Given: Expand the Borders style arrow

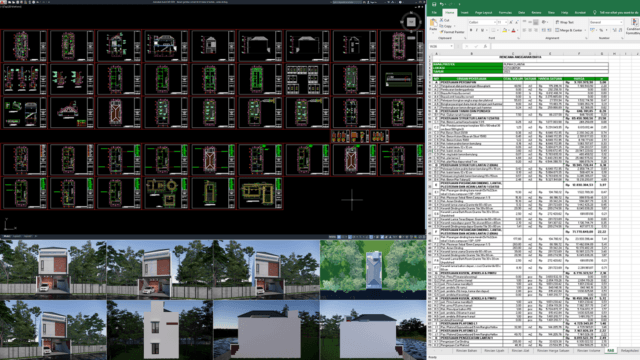Looking at the screenshot, I should click(498, 30).
